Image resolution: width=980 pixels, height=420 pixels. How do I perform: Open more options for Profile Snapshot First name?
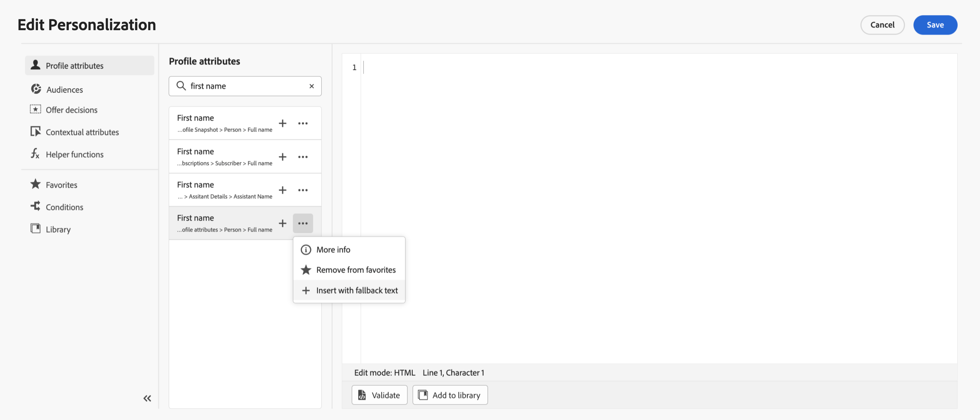click(303, 123)
